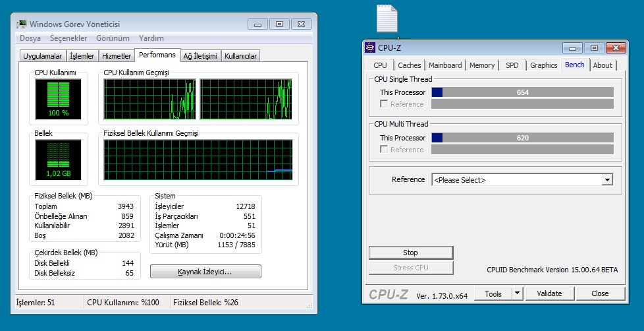The height and width of the screenshot is (331, 644).
Task: Click the Task Manager title bar icon
Action: (22, 24)
